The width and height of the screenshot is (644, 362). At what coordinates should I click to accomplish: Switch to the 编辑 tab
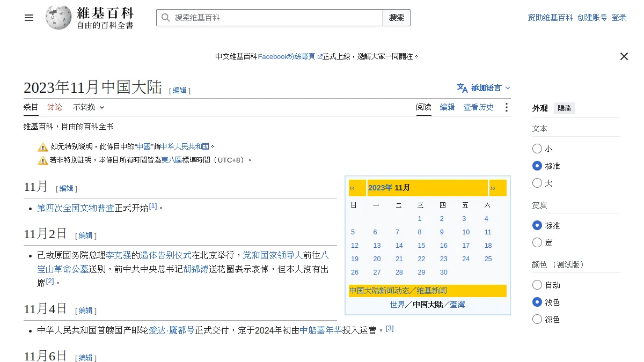448,107
